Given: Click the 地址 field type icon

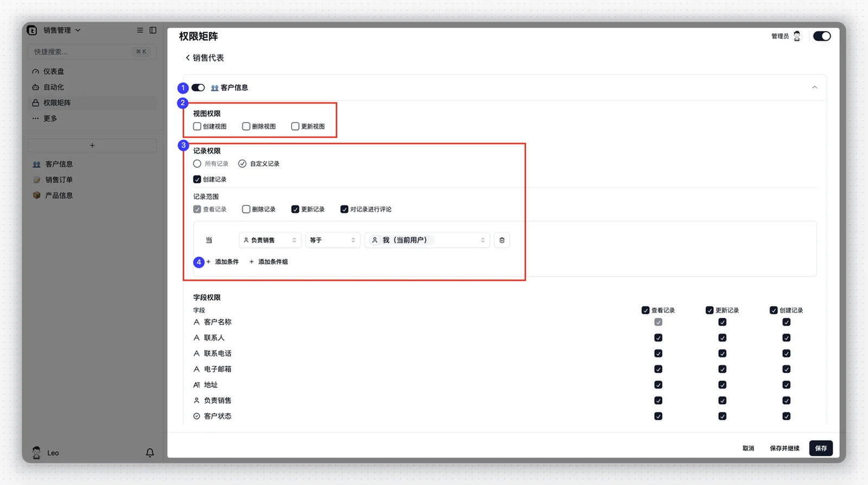Looking at the screenshot, I should [x=197, y=385].
